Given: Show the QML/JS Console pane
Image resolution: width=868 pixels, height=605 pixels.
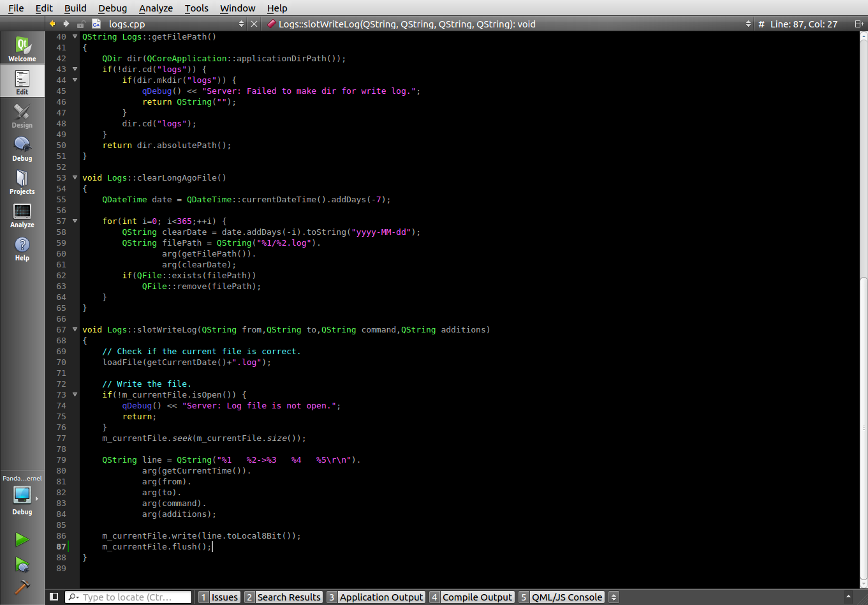Looking at the screenshot, I should click(561, 597).
